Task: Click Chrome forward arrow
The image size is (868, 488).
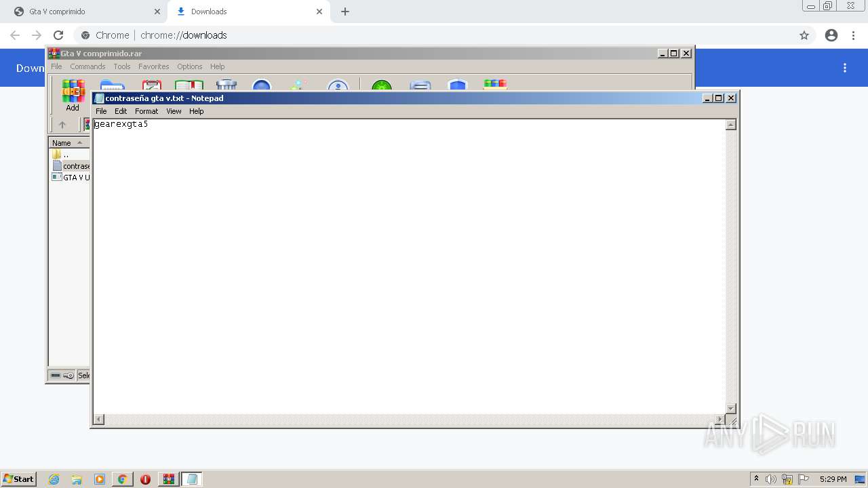Action: click(x=37, y=35)
